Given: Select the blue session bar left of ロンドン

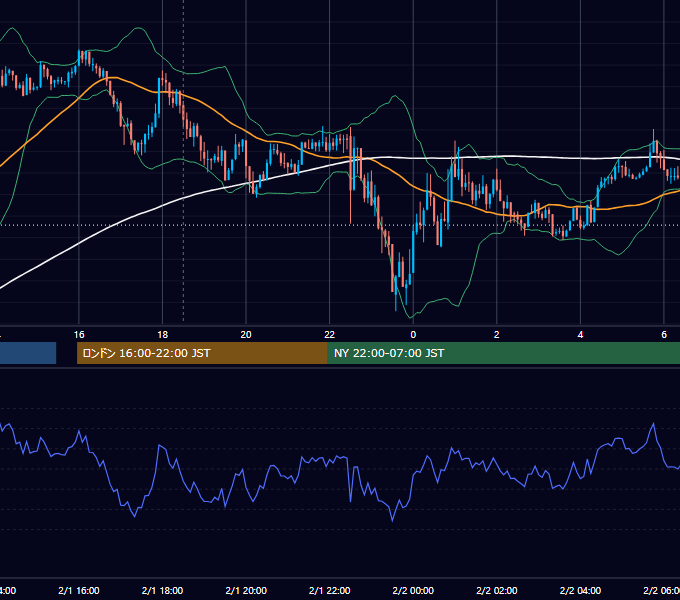Looking at the screenshot, I should tap(28, 353).
